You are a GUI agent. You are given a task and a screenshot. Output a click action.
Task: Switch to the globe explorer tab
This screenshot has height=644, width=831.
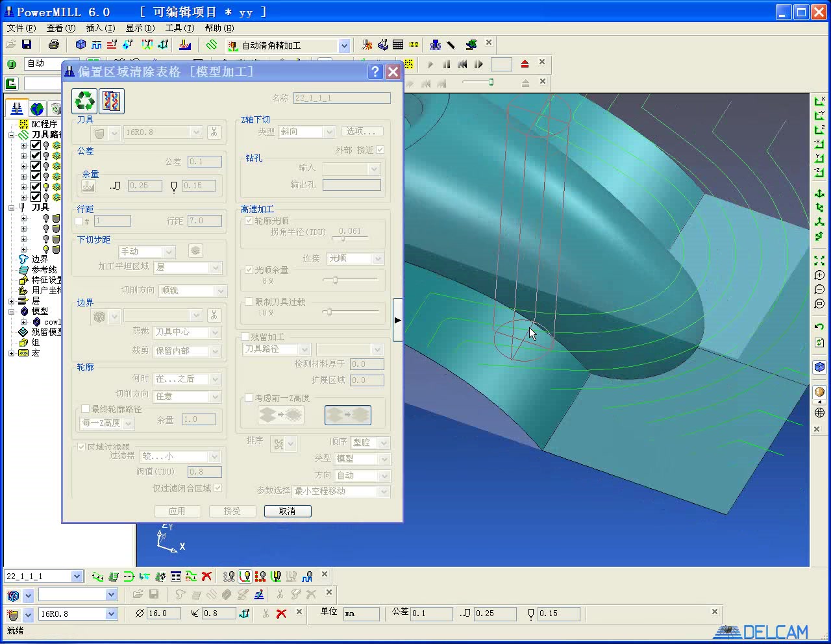point(37,108)
